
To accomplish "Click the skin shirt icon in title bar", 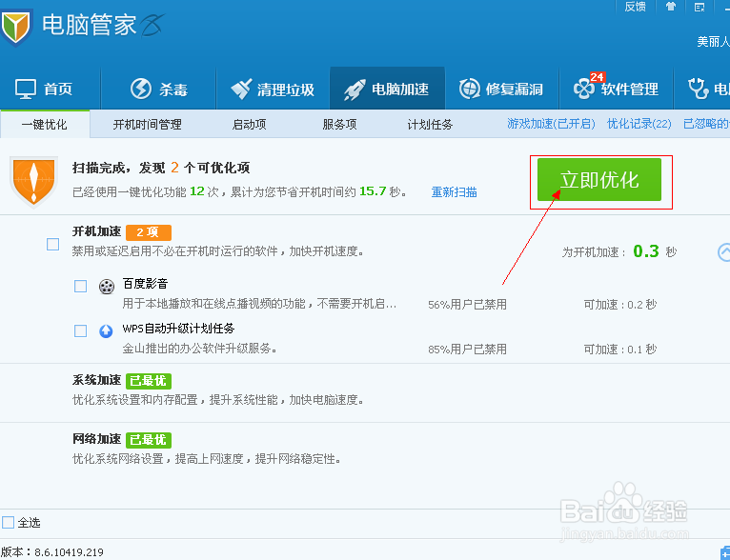I will (671, 7).
